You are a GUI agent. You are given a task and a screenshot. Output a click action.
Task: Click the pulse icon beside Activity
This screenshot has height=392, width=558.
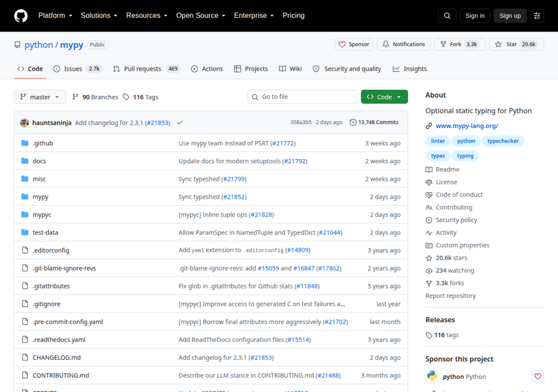click(429, 232)
